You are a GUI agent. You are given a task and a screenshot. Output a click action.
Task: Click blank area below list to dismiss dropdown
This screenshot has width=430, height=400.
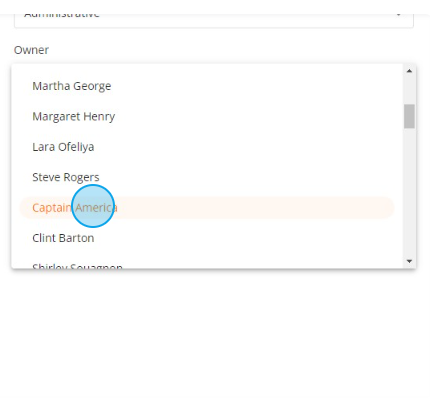coord(213,333)
